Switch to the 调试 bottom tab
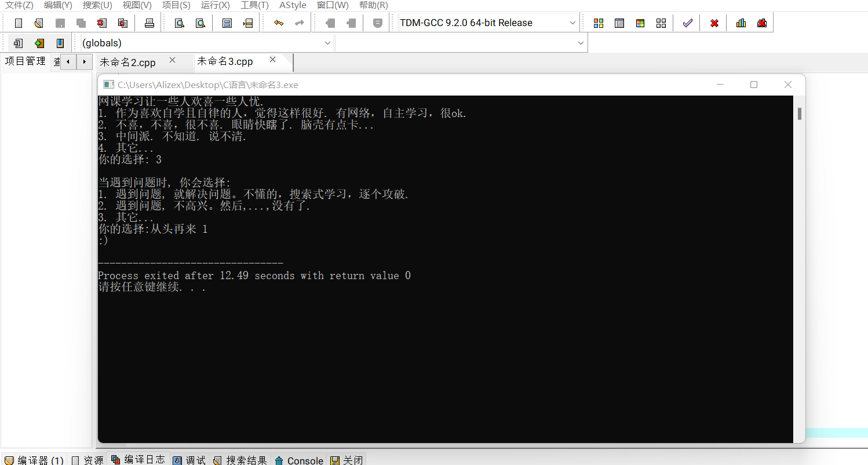This screenshot has height=465, width=868. tap(189, 460)
